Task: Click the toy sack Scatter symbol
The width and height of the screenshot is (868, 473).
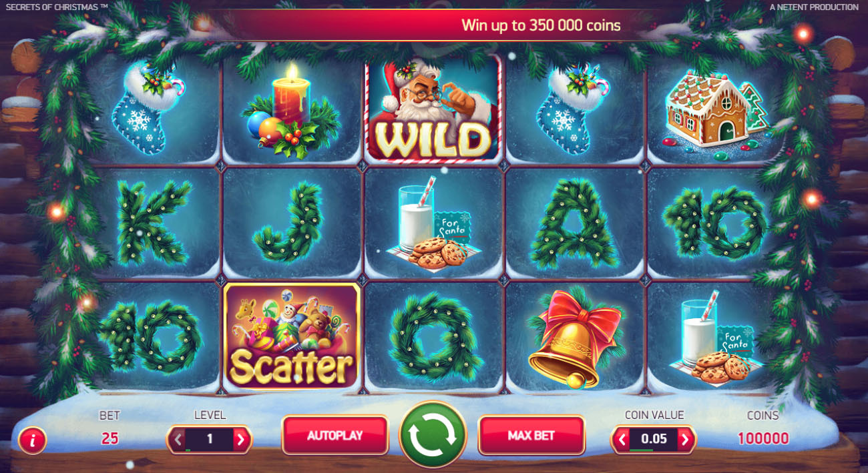Action: pos(292,337)
